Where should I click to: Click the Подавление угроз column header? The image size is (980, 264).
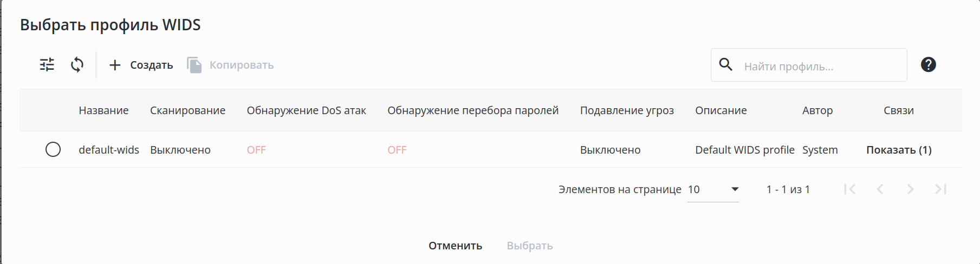(x=627, y=110)
